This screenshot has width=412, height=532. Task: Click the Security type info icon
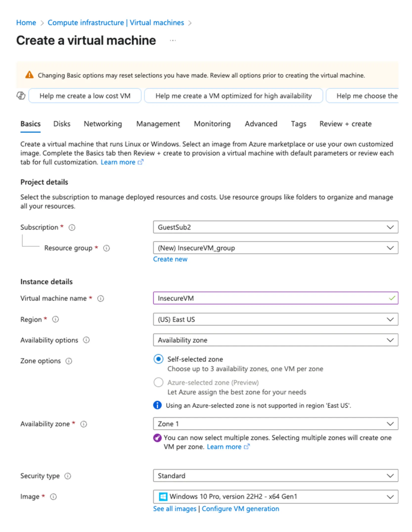(68, 476)
